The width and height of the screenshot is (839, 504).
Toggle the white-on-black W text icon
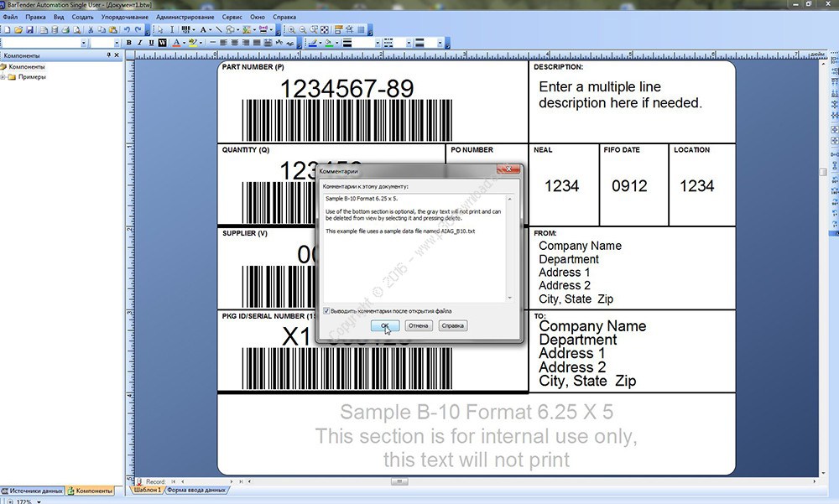[x=162, y=43]
